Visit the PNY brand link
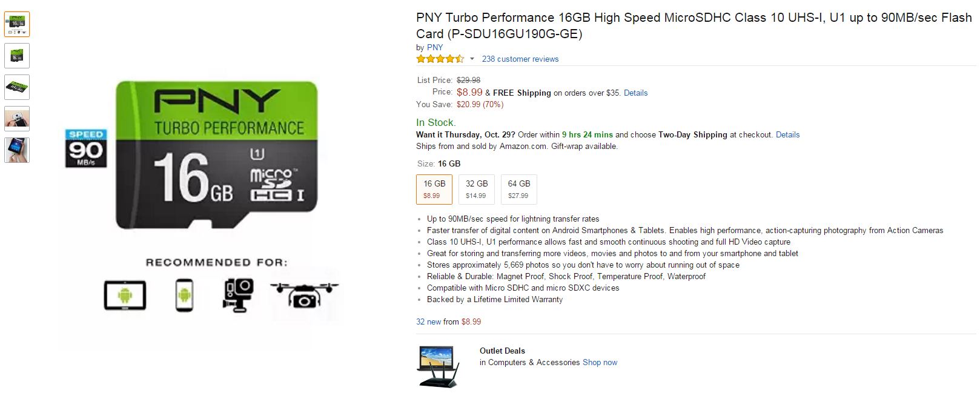 pos(435,47)
